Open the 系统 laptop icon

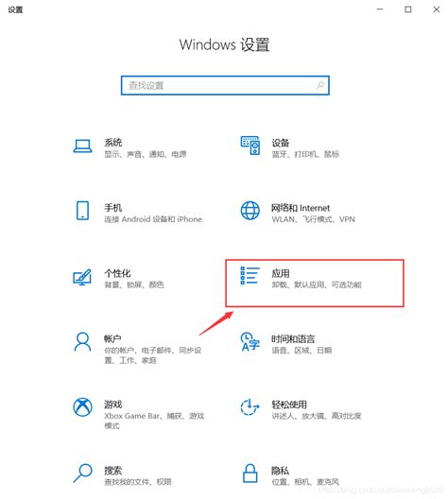(83, 146)
